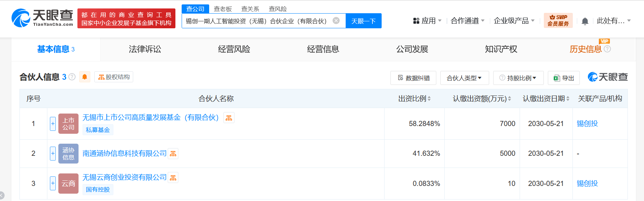Select the 查公司 search tab
This screenshot has width=644, height=201.
tap(195, 9)
